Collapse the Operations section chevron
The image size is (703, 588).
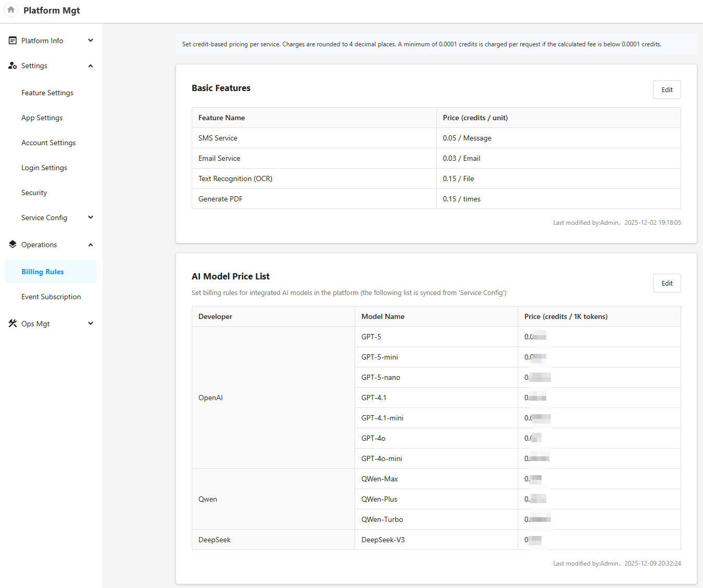click(91, 245)
